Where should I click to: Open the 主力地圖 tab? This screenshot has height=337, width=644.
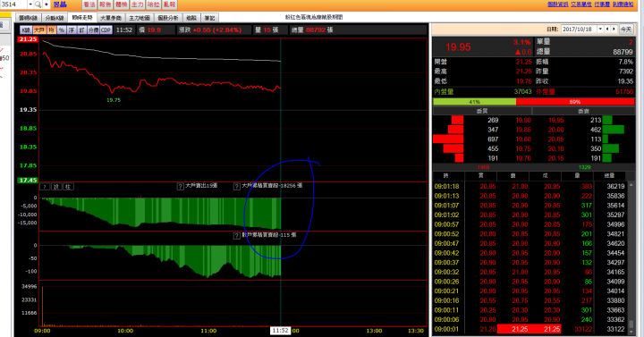140,18
